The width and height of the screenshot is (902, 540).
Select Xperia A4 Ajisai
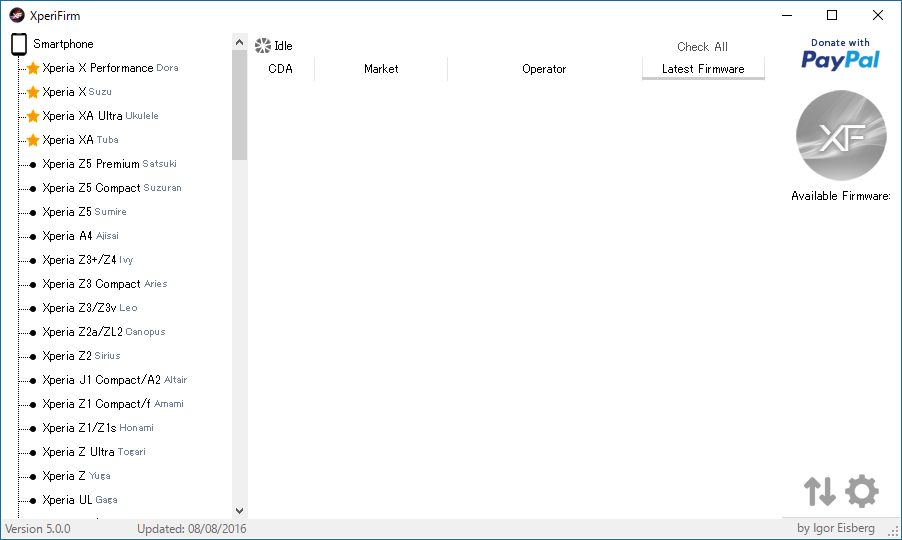pos(80,236)
